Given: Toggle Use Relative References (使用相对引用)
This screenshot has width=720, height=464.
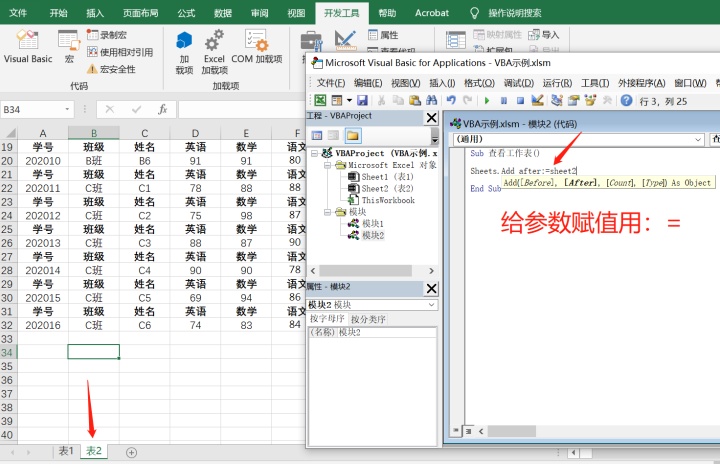Looking at the screenshot, I should pyautogui.click(x=120, y=52).
